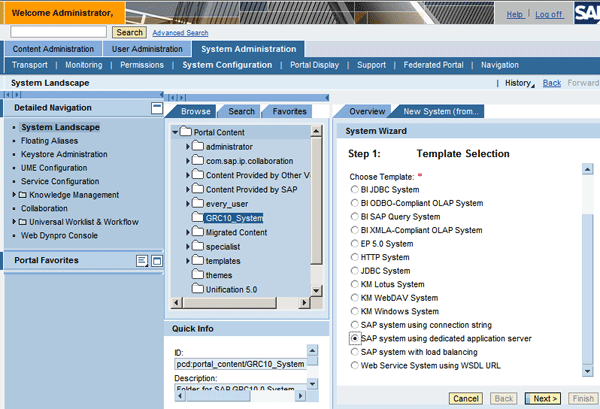Select HTTP System template
Viewport: 600px width, 409px height.
(x=354, y=257)
